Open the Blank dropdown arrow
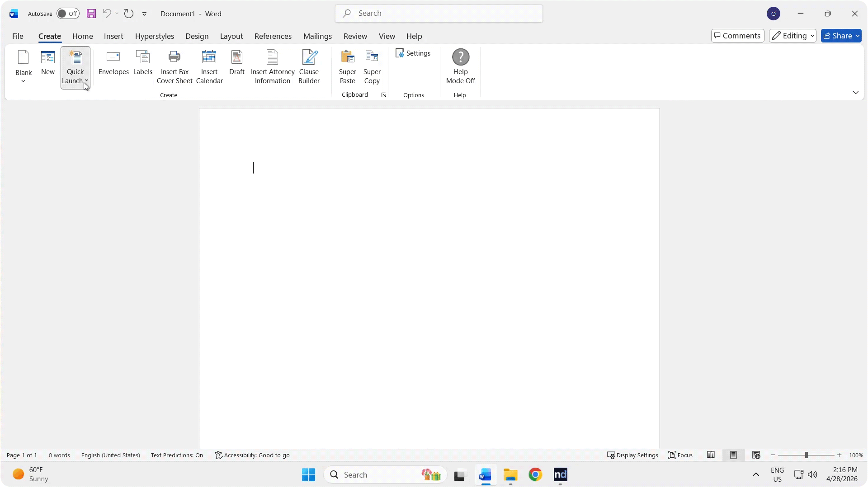This screenshot has height=488, width=868. [x=23, y=81]
